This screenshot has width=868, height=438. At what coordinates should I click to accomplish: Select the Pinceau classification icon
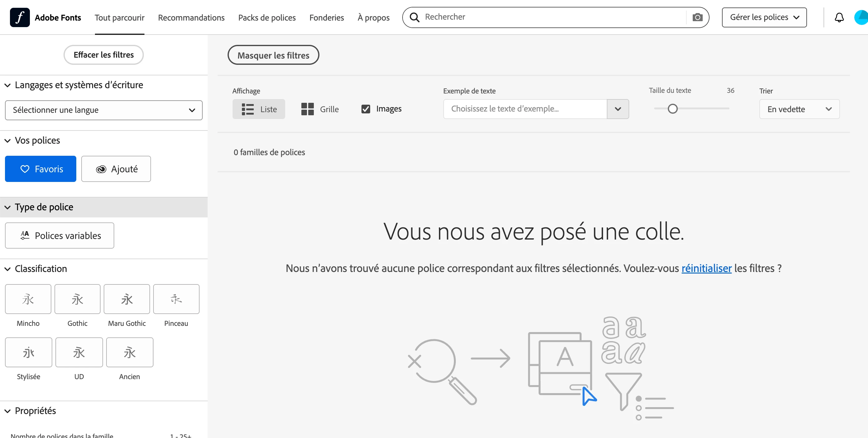point(176,299)
